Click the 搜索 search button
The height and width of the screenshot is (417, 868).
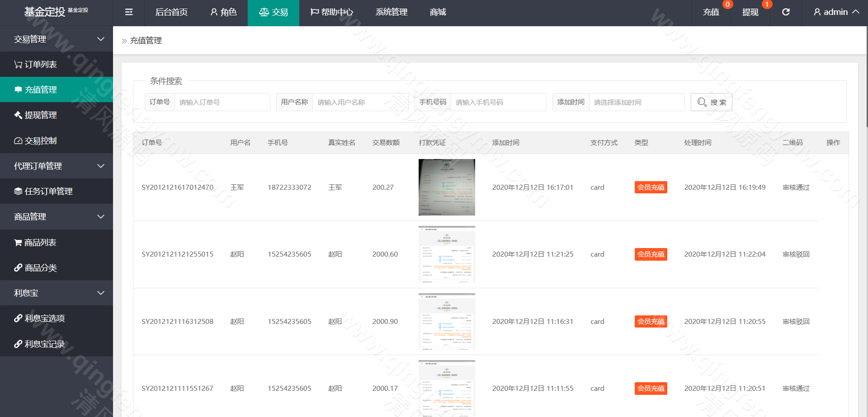tap(711, 102)
